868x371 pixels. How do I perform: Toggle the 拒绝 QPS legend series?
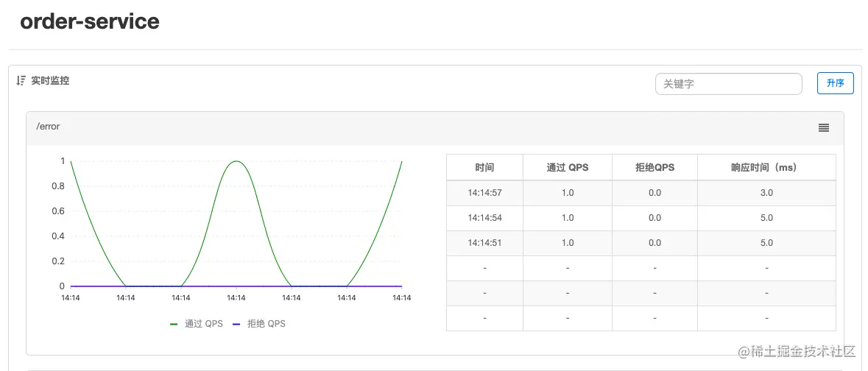(x=259, y=324)
